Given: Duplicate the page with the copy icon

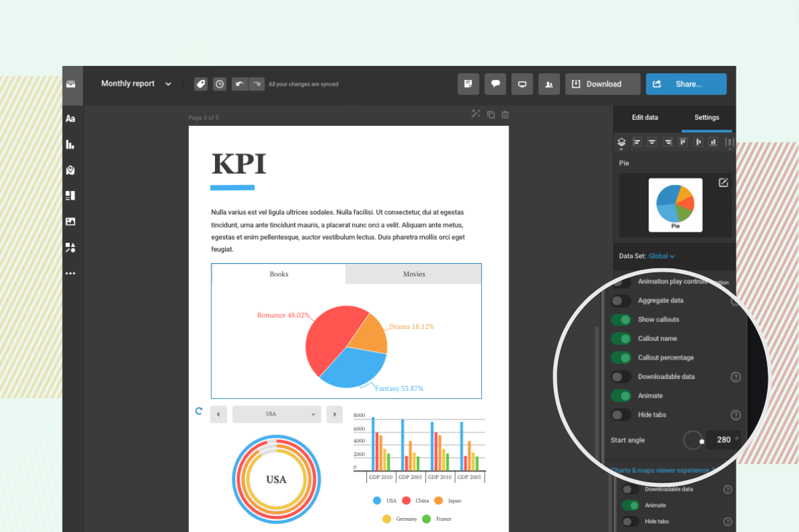Looking at the screenshot, I should click(491, 115).
